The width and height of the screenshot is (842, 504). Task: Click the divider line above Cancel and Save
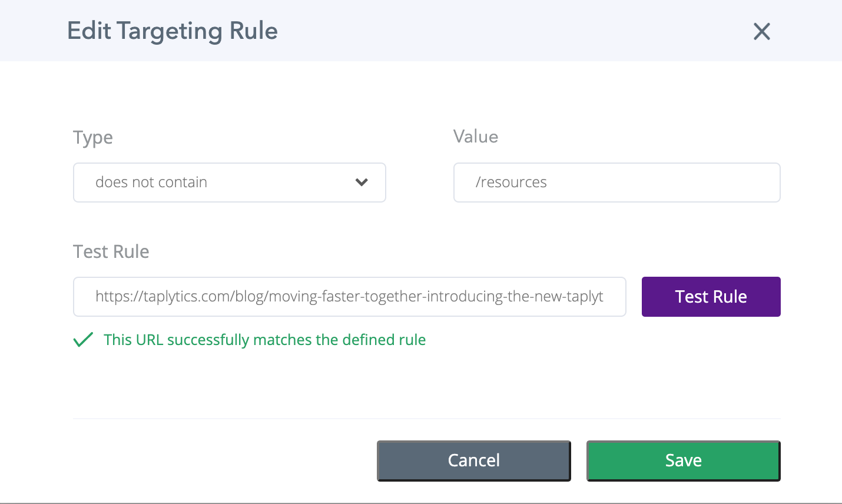coord(427,419)
